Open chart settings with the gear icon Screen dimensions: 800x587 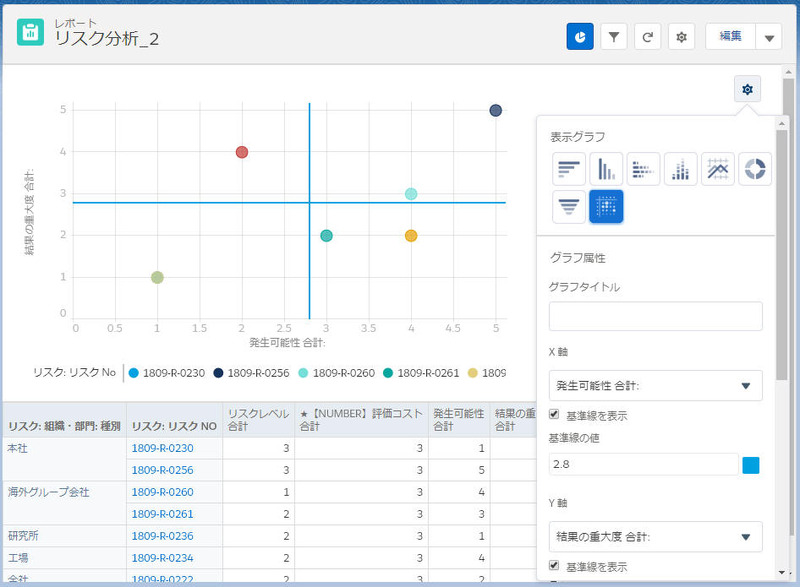click(x=746, y=89)
